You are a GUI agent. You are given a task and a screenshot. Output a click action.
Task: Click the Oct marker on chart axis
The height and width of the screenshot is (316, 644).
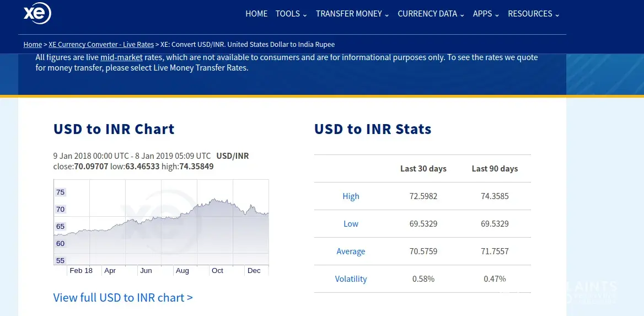[x=217, y=271]
